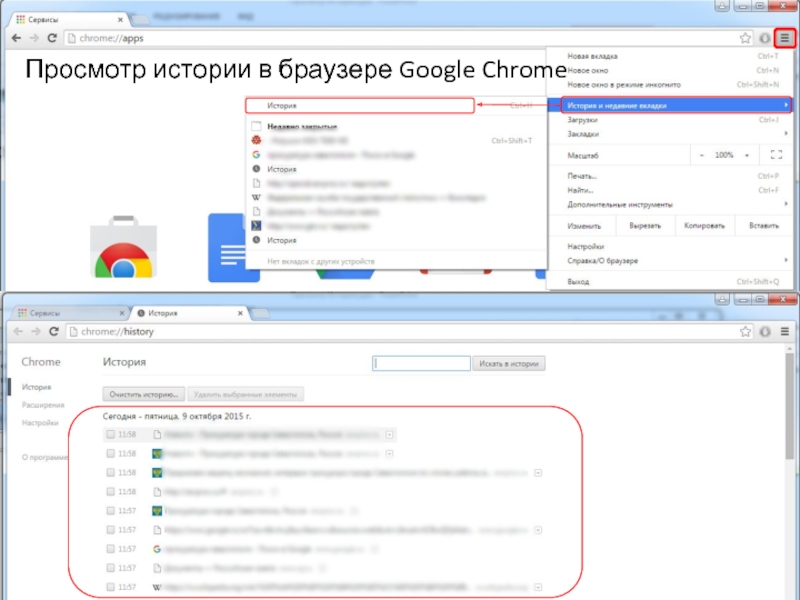Screen dimensions: 800x600
Task: Check the second 11:57 history entry checkbox
Action: (110, 530)
